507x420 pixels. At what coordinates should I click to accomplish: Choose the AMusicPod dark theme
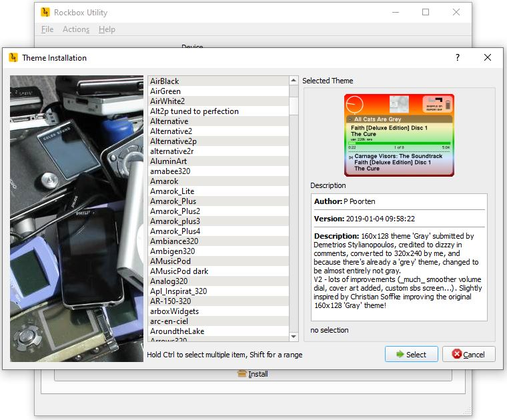coord(179,271)
